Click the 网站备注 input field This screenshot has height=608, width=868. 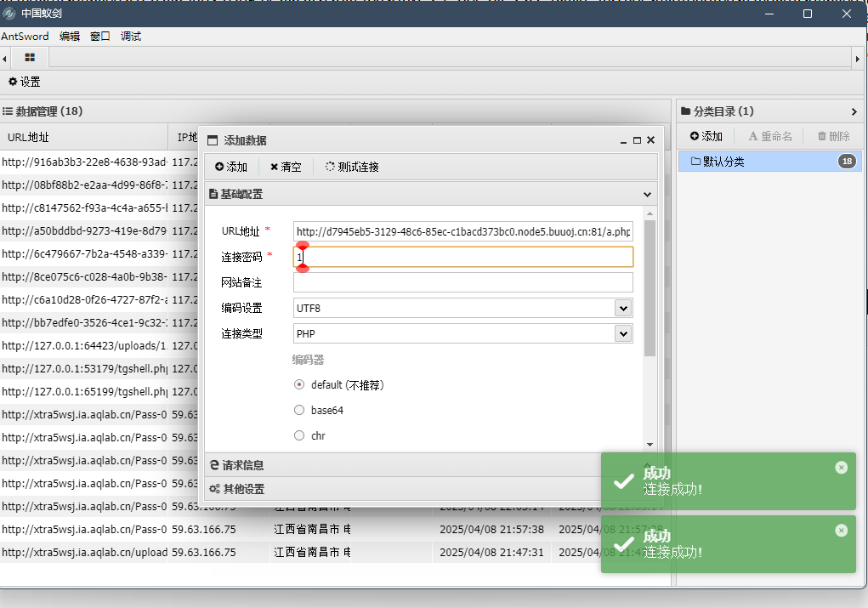pyautogui.click(x=462, y=282)
